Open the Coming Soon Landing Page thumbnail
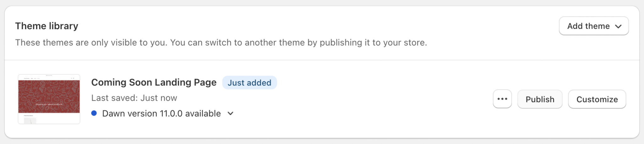Screen dimensions: 644x144 coord(49,99)
